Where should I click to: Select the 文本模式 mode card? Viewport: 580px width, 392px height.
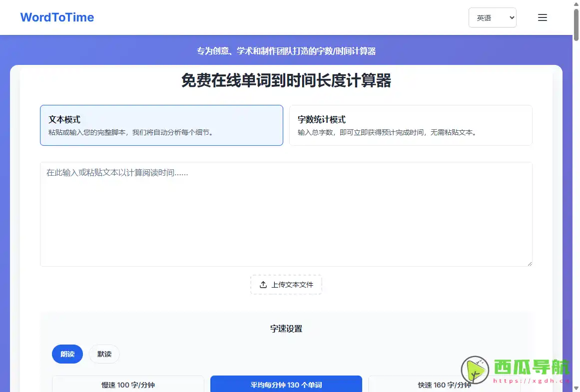pos(161,125)
